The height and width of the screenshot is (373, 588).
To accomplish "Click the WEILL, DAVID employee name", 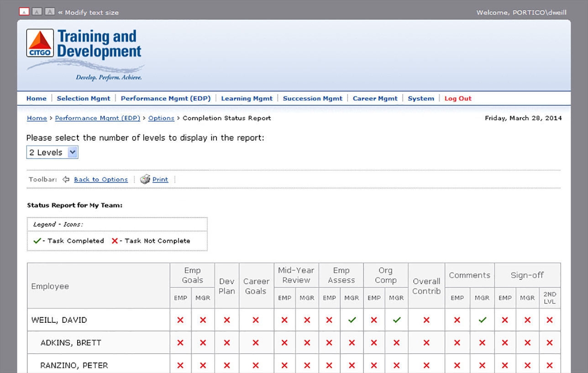I will [59, 320].
